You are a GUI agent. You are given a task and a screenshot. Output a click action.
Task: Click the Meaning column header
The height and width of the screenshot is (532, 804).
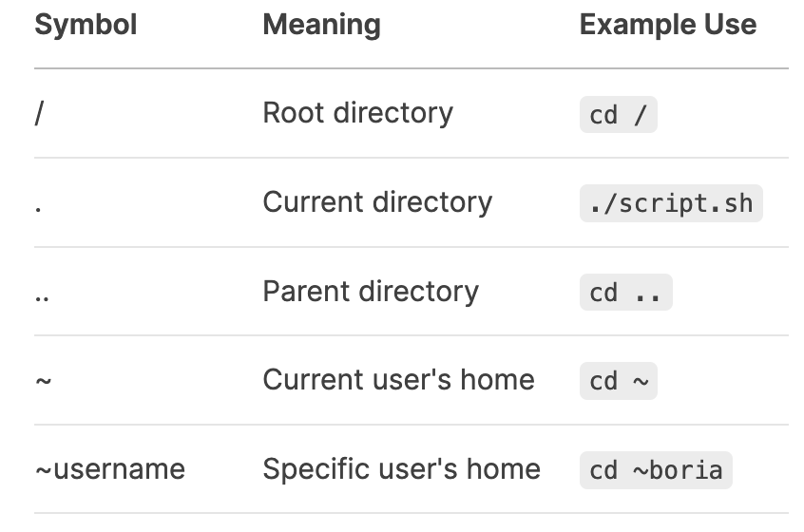pyautogui.click(x=321, y=25)
